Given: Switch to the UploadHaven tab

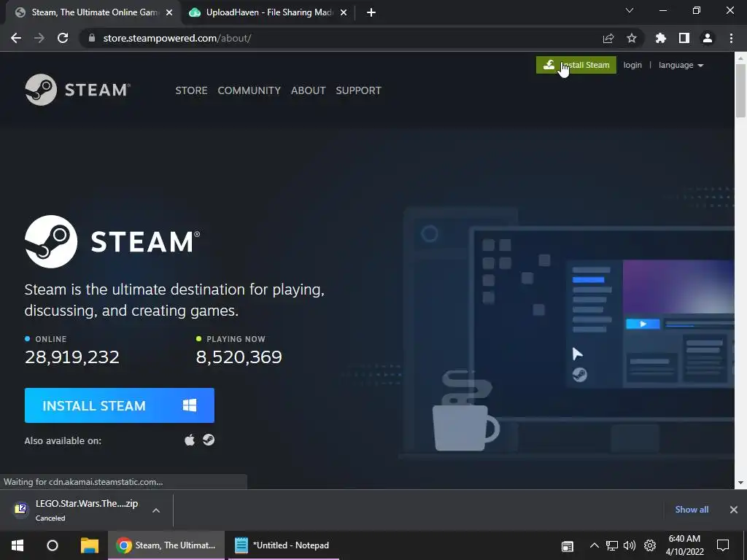Looking at the screenshot, I should pos(268,12).
